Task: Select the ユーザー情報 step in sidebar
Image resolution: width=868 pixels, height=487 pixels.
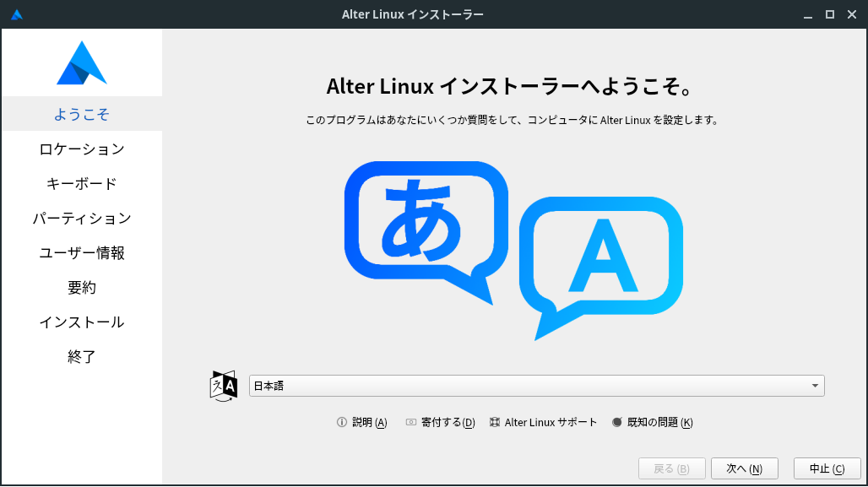Action: 82,253
